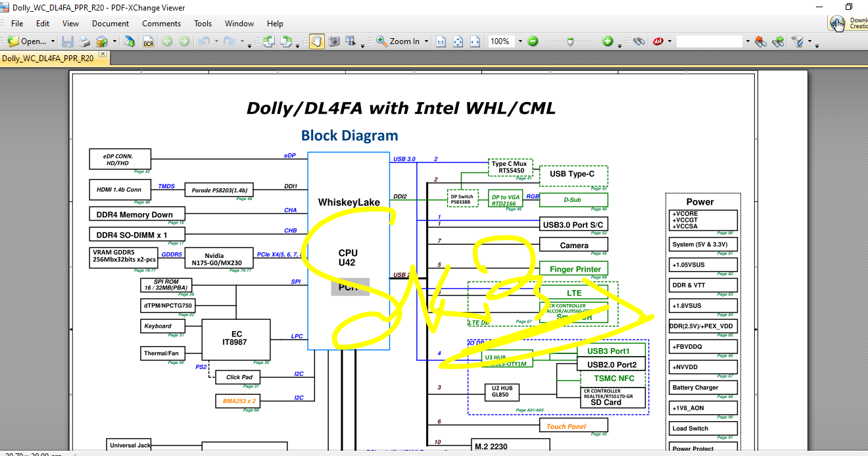Click the scan-to-PDF scanner icon

click(x=130, y=41)
